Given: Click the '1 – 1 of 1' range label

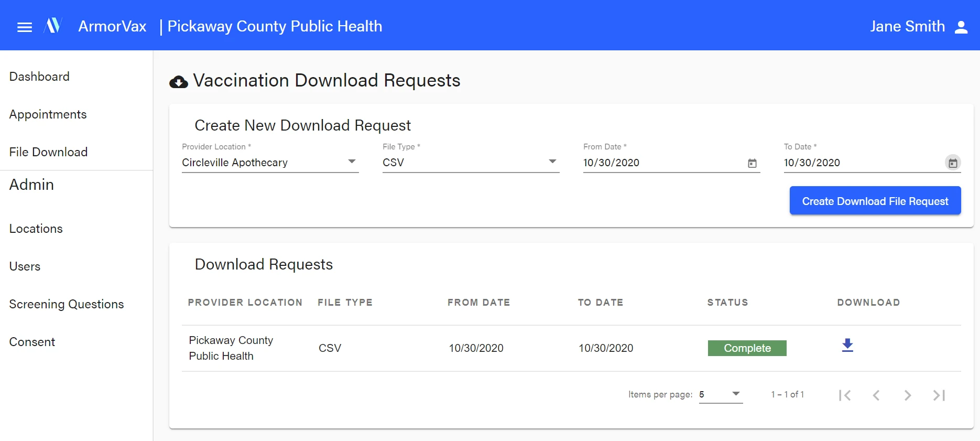Looking at the screenshot, I should [787, 394].
